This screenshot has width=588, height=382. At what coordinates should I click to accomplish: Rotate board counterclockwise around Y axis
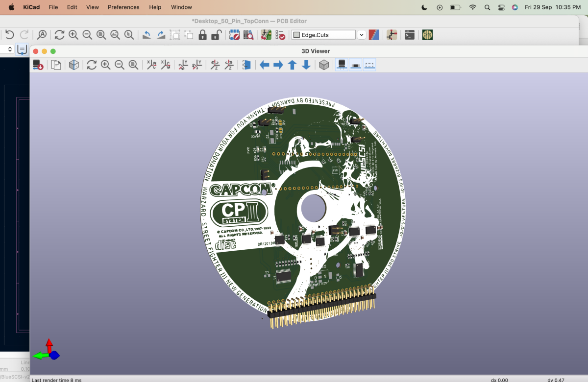[196, 65]
